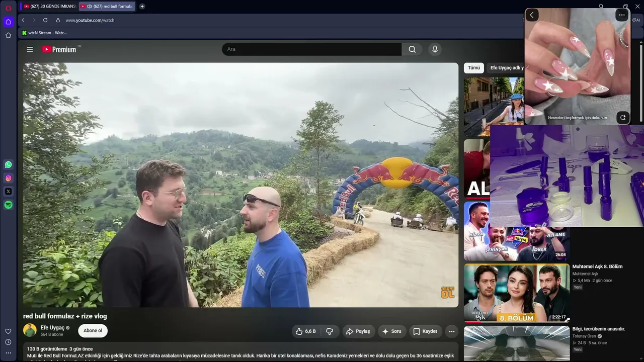
Task: Go to Opera start page home icon
Action: [8, 22]
